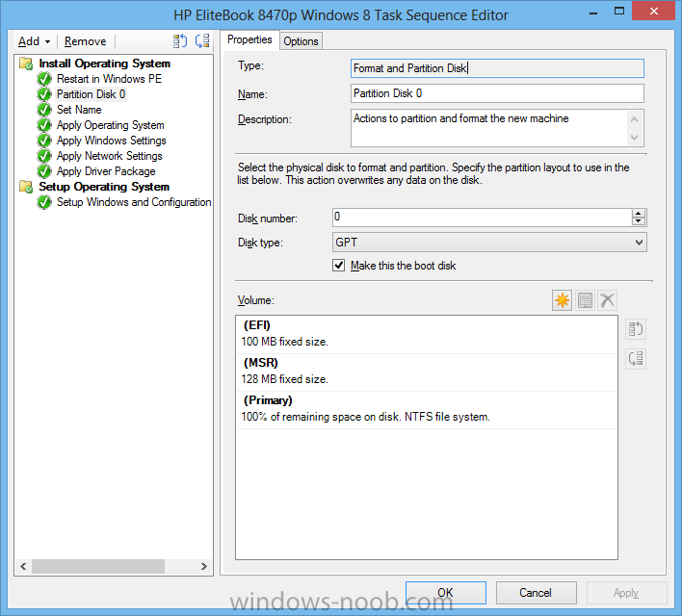Click green check icon beside Restart in Windows PE

click(44, 79)
